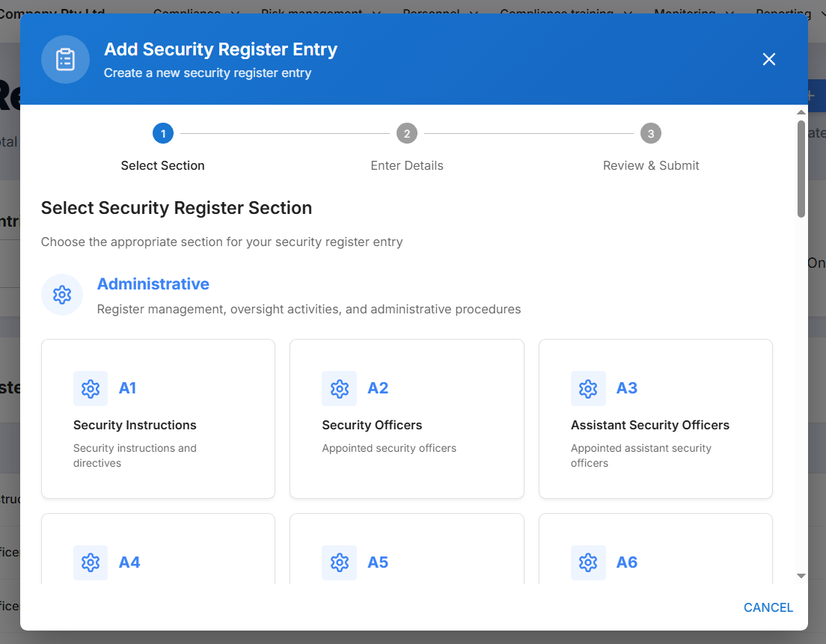Click the Administrative category gear icon
The image size is (826, 644).
tap(62, 295)
